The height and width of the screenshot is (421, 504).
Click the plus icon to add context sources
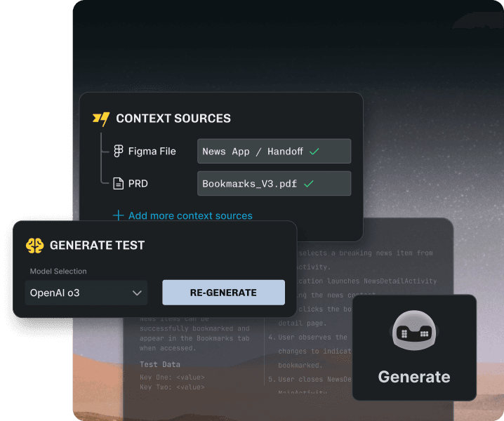pyautogui.click(x=119, y=215)
